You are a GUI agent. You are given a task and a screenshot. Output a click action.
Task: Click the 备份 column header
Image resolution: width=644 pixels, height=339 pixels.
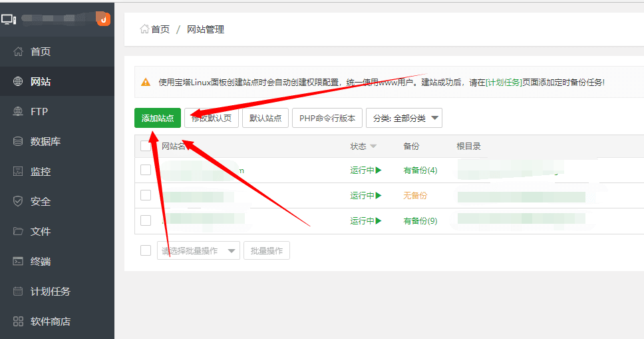(x=411, y=146)
